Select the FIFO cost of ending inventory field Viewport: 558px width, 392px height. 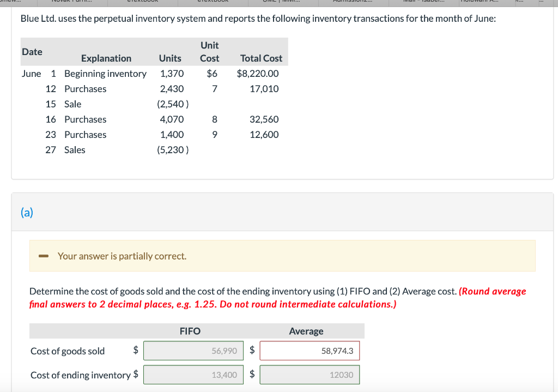pos(193,375)
